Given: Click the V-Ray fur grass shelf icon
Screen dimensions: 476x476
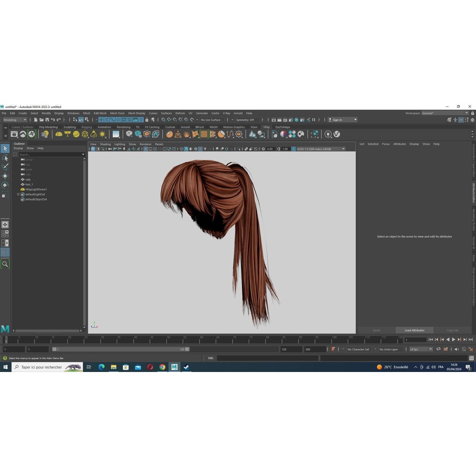Looking at the screenshot, I should (x=186, y=134).
